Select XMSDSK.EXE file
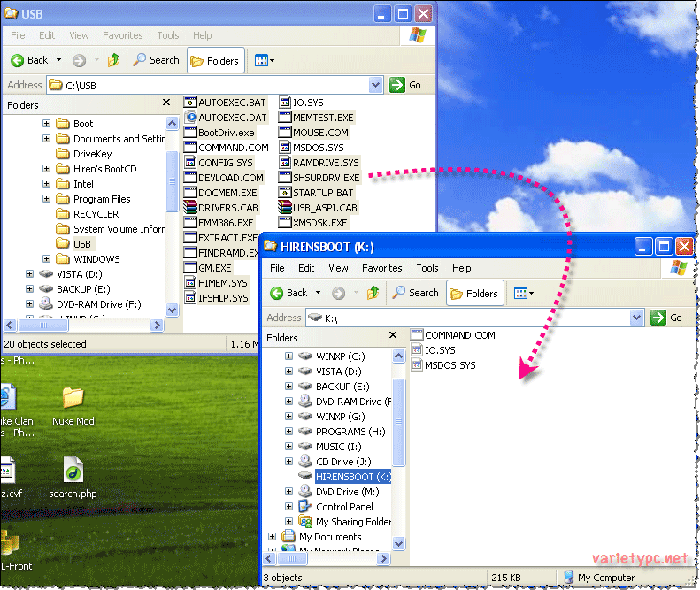Screen dimensions: 700x590 pos(313,223)
